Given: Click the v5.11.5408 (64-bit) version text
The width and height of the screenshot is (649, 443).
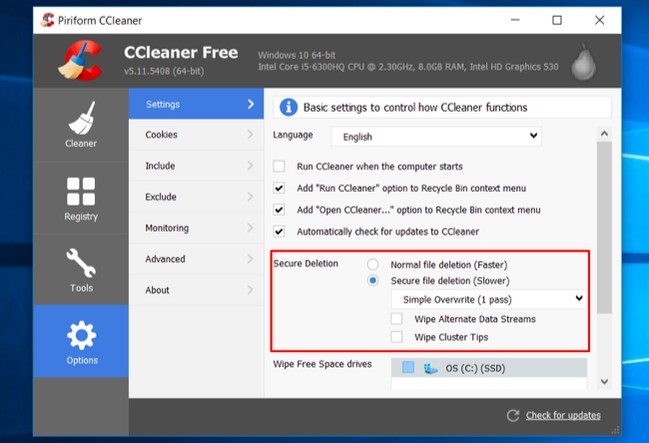Looking at the screenshot, I should click(164, 71).
